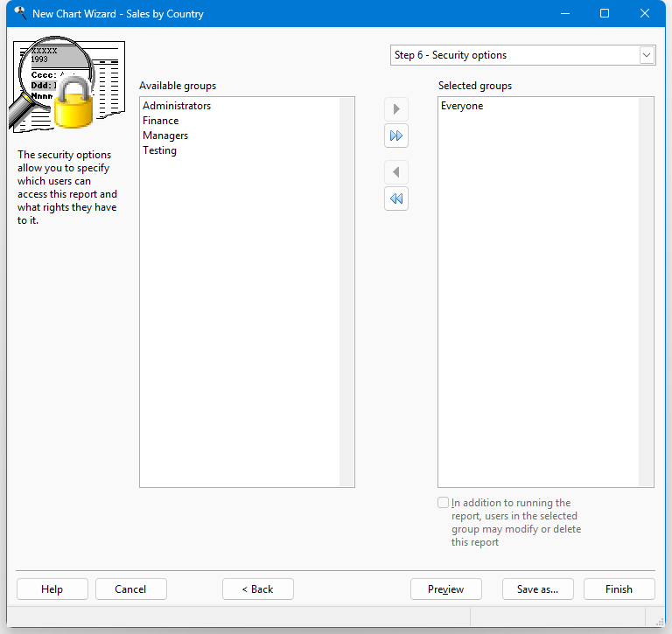The image size is (672, 634).
Task: Click the remove single left arrow button
Action: coord(396,172)
